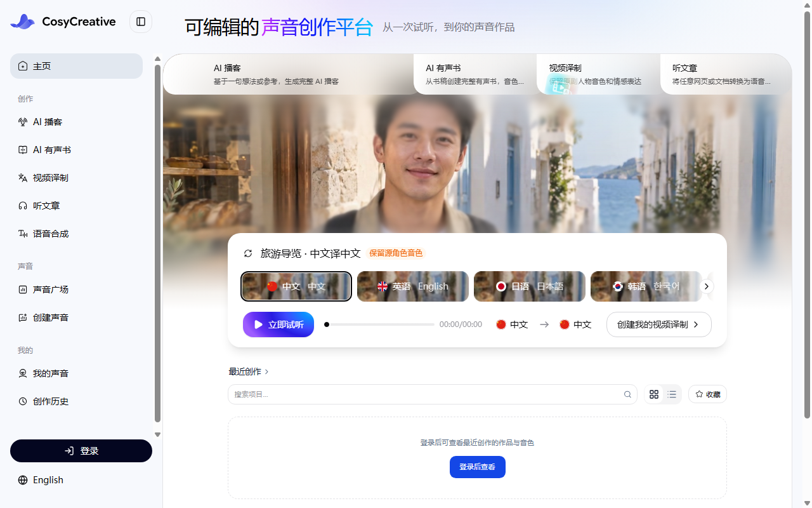The height and width of the screenshot is (508, 812).
Task: Select the 韩语 language sample
Action: pos(646,286)
